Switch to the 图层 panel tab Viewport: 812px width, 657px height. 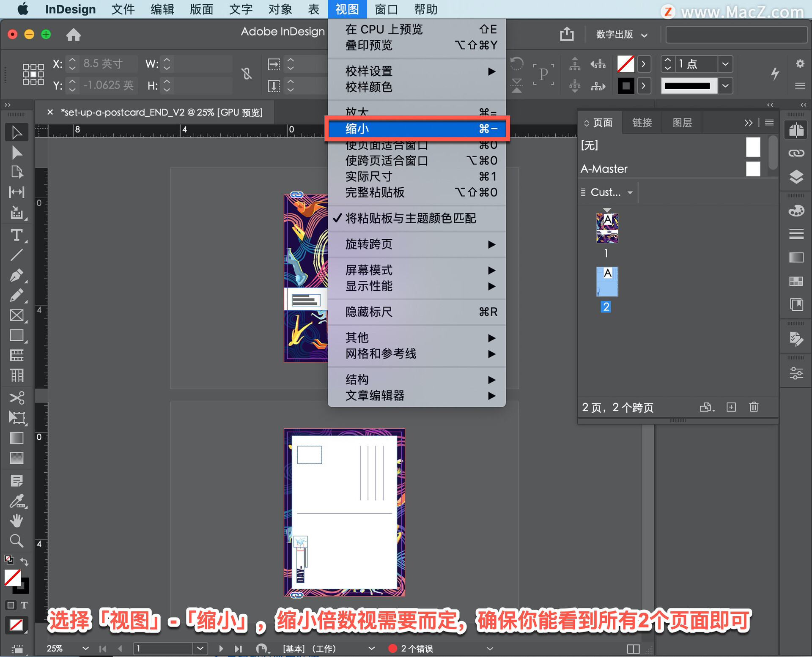pos(682,123)
